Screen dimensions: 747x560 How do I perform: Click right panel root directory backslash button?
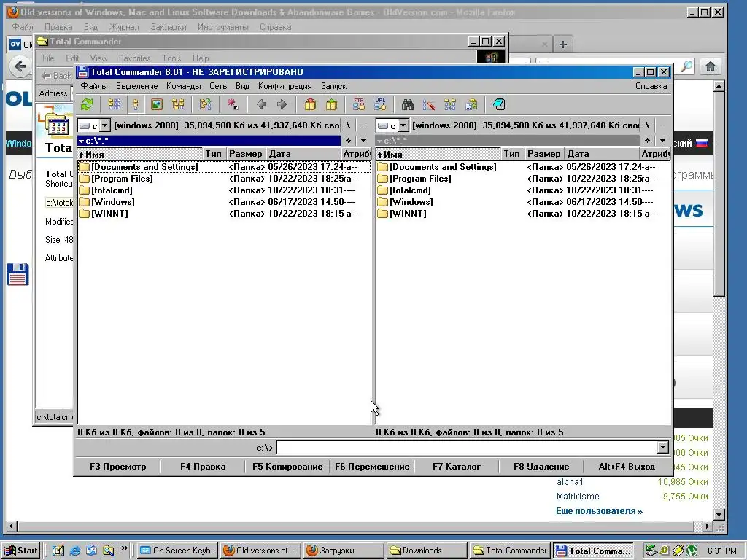(x=647, y=125)
